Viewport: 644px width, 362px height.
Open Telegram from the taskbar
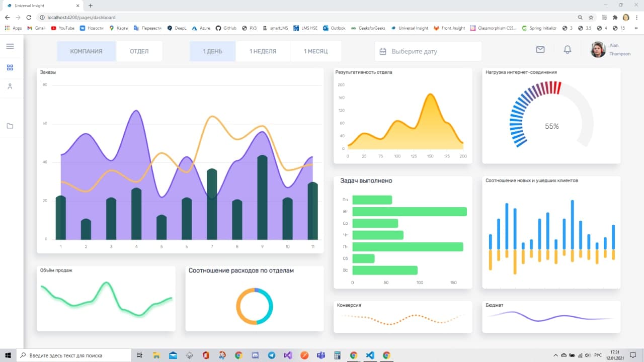pyautogui.click(x=272, y=355)
